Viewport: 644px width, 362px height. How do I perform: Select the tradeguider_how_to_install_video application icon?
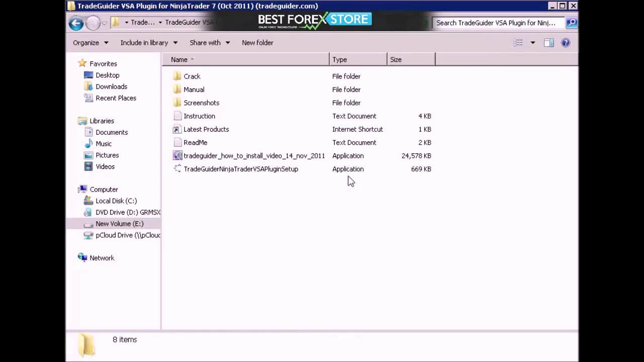pos(177,156)
